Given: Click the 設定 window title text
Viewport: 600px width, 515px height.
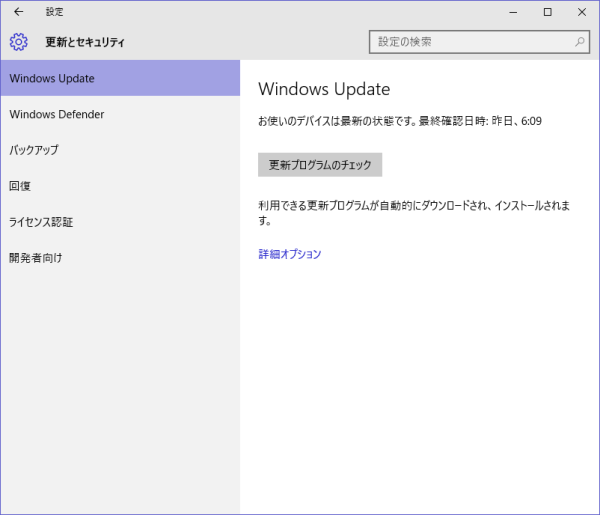Looking at the screenshot, I should click(x=55, y=12).
